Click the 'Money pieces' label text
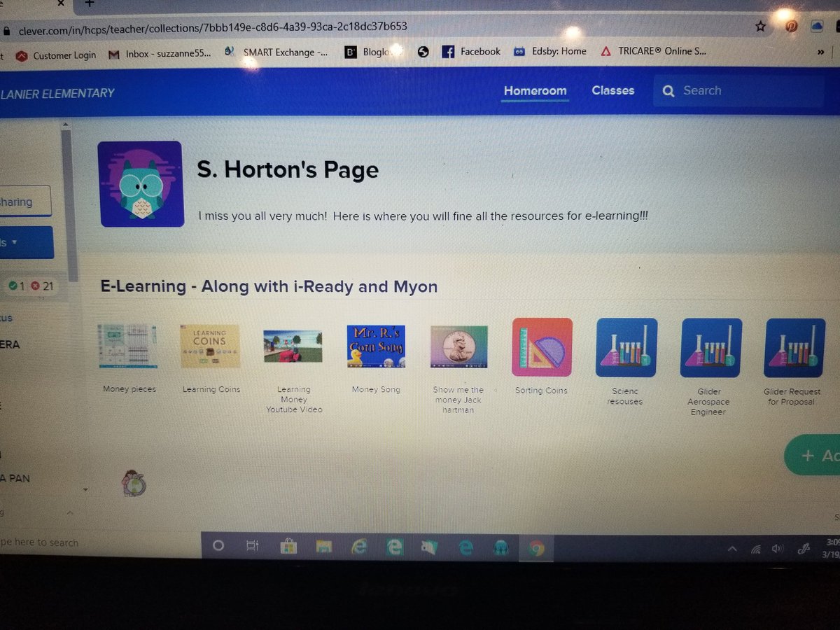Image resolution: width=840 pixels, height=630 pixels. (x=129, y=389)
